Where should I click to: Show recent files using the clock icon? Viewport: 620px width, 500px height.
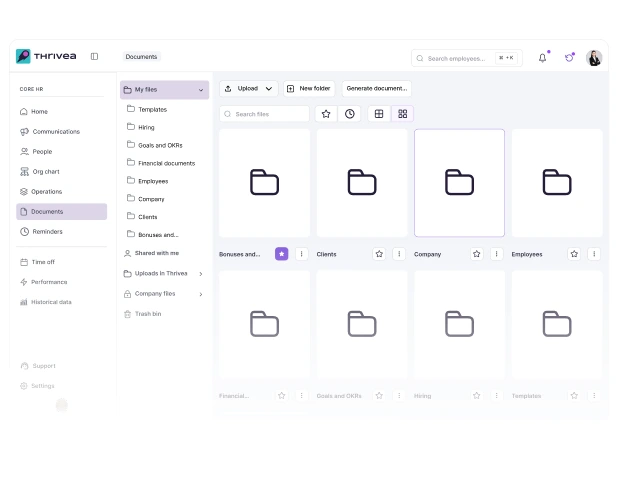pyautogui.click(x=350, y=114)
